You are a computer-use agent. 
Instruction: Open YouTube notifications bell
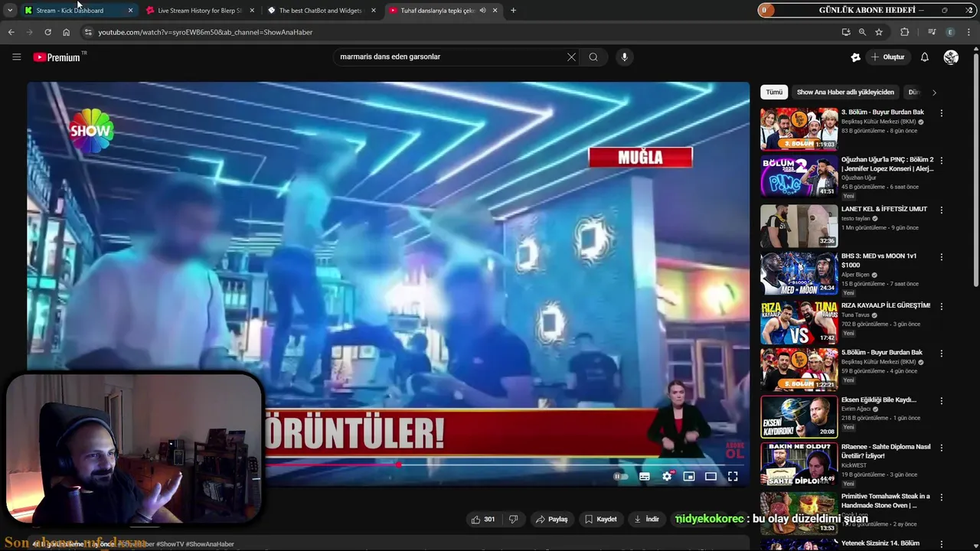(924, 57)
